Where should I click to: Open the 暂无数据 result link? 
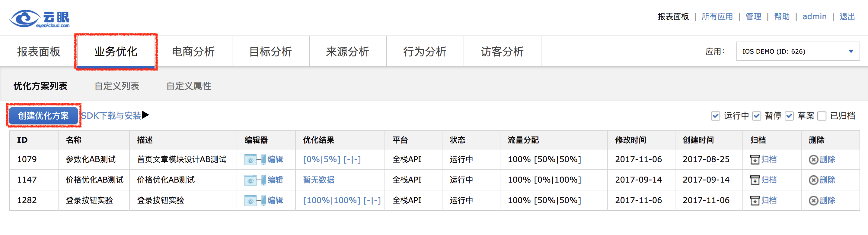319,180
